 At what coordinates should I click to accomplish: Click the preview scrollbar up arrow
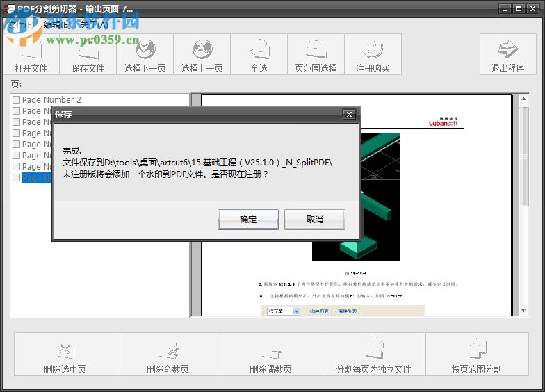pos(523,99)
